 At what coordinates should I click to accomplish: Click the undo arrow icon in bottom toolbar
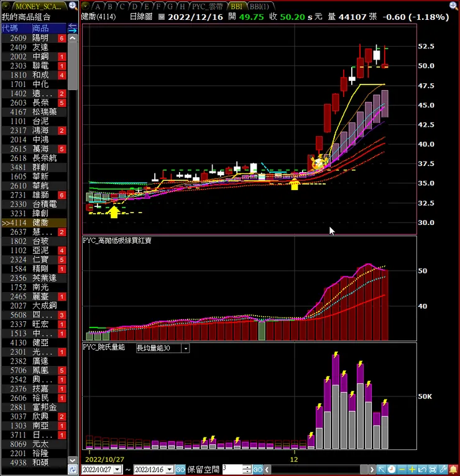click(422, 470)
